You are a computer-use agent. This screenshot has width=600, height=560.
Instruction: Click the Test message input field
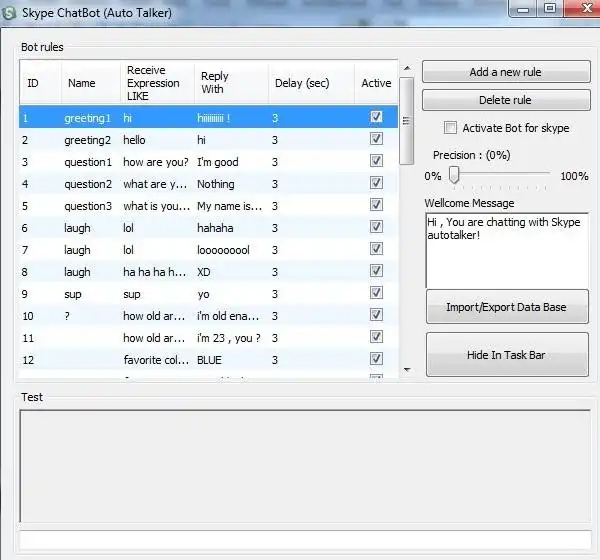305,540
